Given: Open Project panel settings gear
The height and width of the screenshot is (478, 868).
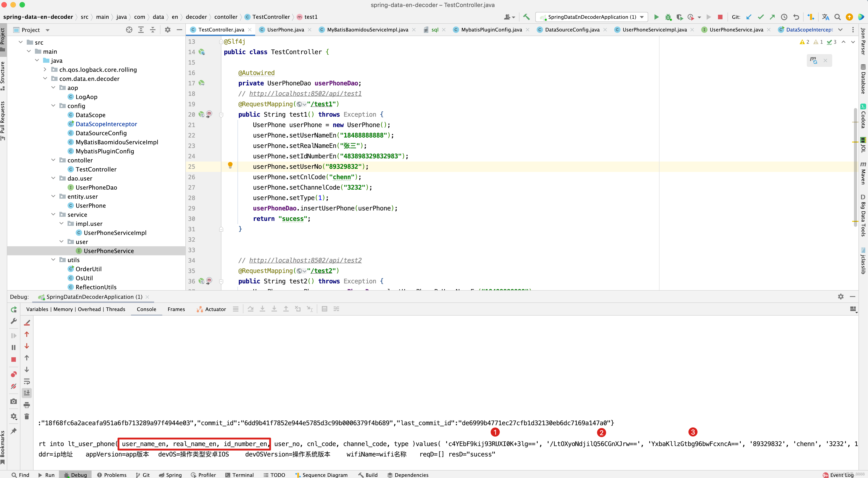Looking at the screenshot, I should tap(167, 30).
